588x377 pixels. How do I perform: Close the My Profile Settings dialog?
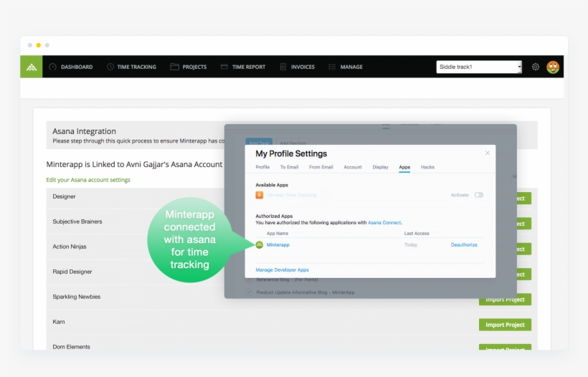488,153
